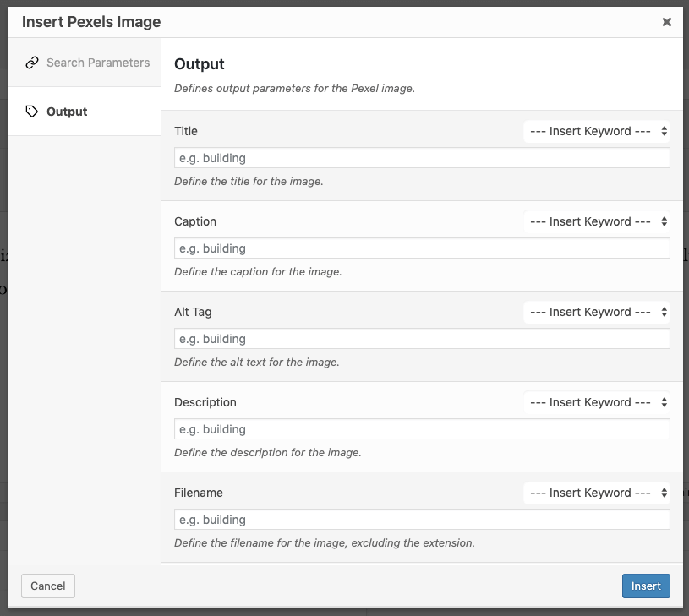Open the Filename Insert Keyword dropdown
The image size is (689, 616).
[597, 493]
